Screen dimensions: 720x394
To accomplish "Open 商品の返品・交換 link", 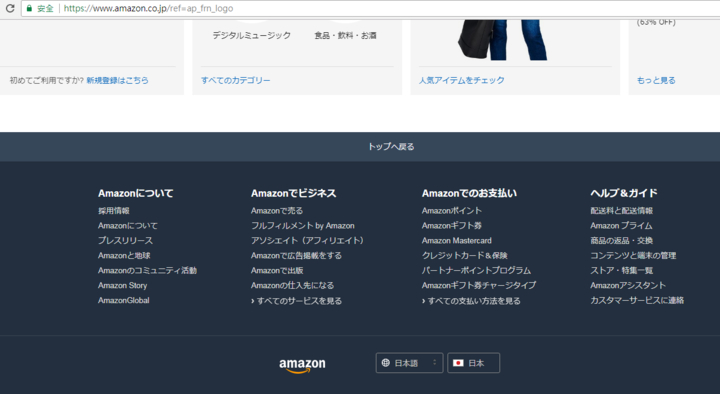I will coord(621,241).
